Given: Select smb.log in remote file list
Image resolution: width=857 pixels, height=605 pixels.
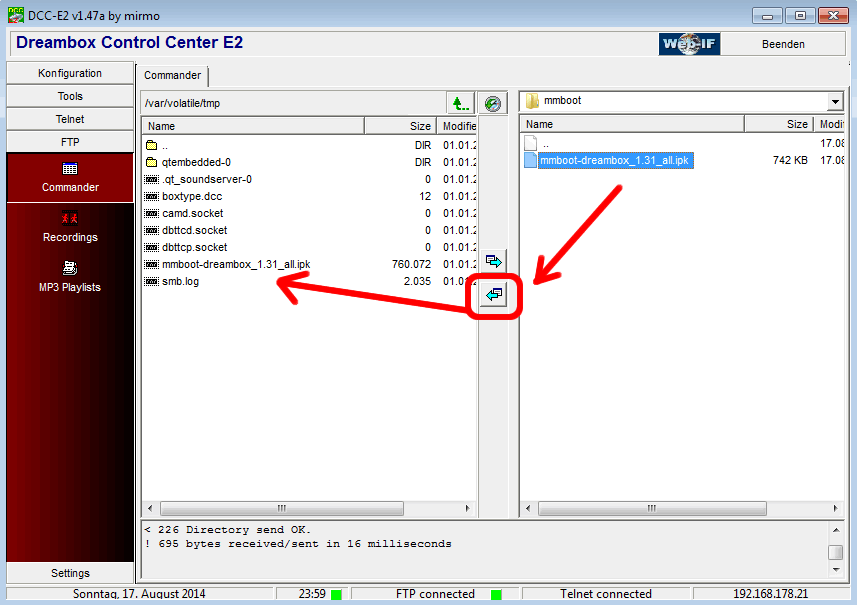Looking at the screenshot, I should coord(180,281).
